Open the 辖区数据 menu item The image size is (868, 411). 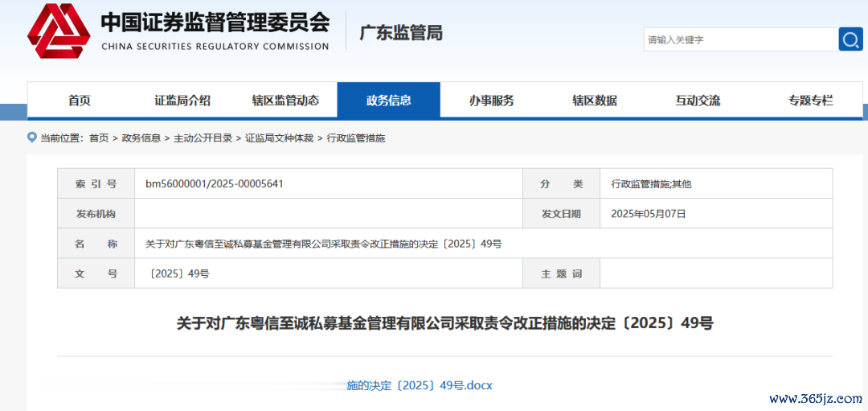click(x=594, y=101)
